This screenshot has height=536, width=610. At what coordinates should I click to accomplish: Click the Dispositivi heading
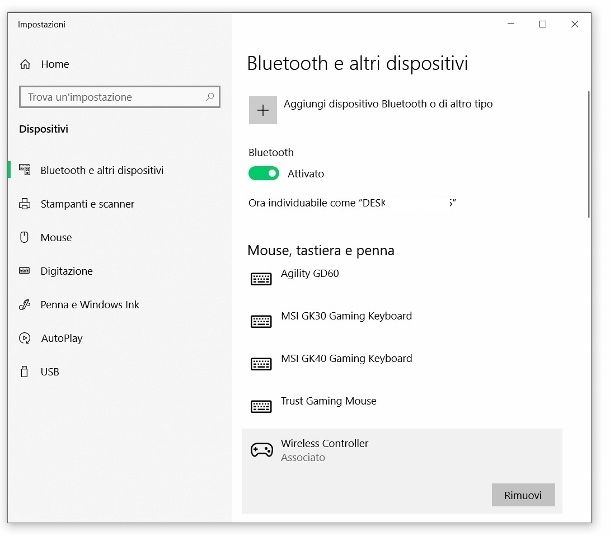tap(44, 129)
